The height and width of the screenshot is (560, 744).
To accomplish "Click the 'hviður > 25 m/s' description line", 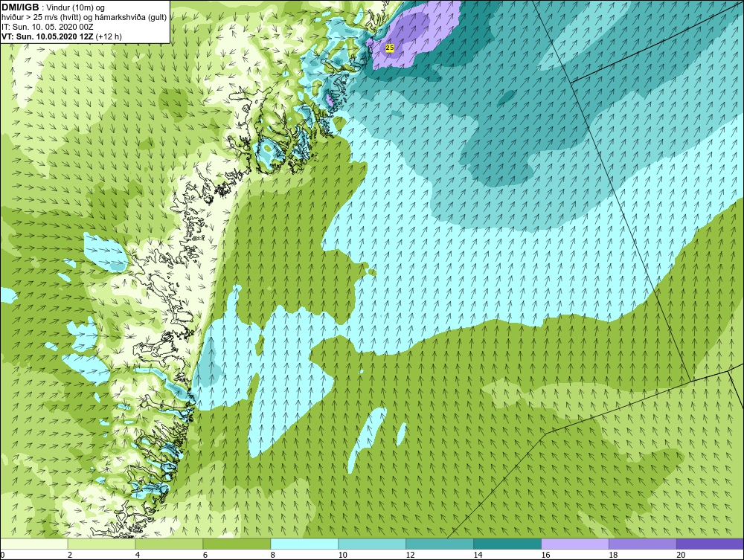I will coord(84,18).
